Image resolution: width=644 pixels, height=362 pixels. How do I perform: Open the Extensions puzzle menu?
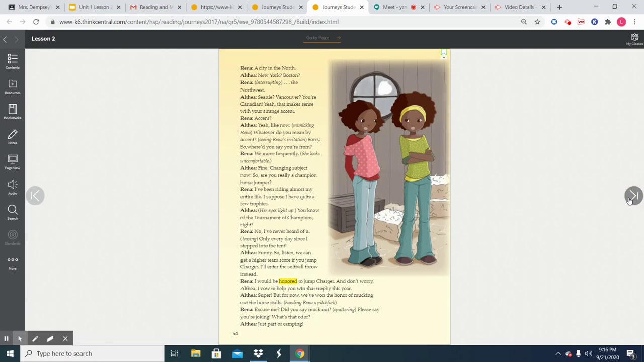point(608,22)
